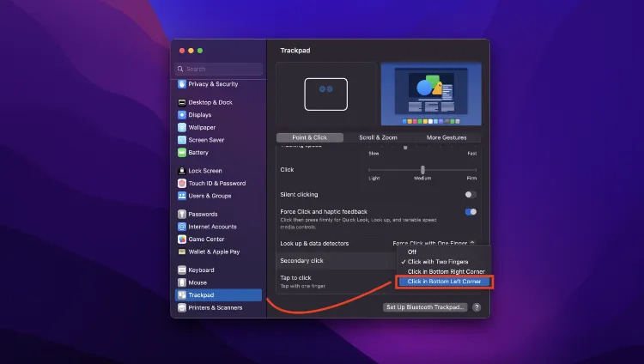This screenshot has height=364, width=644.
Task: Click the Screen Saver icon
Action: [x=182, y=140]
